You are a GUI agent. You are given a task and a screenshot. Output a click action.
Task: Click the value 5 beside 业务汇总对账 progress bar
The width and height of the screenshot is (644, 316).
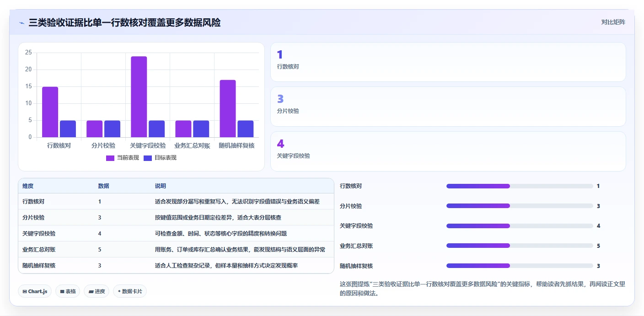coord(598,246)
